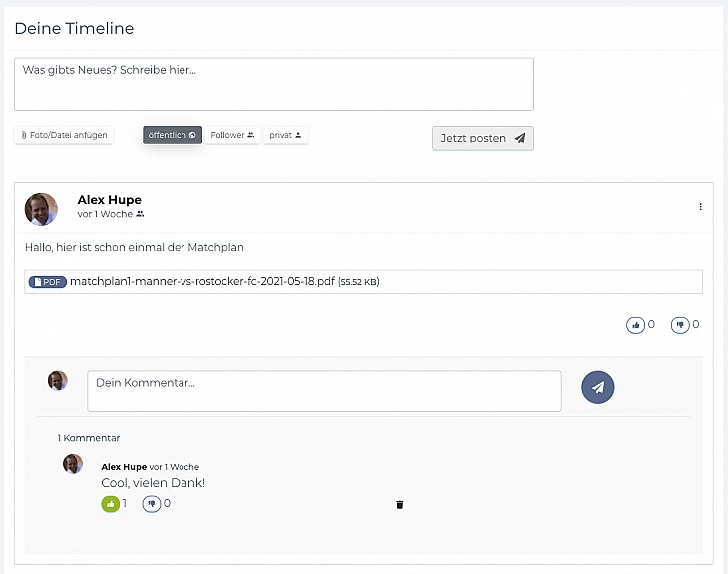
Task: Delete the comment with trash icon
Action: (399, 505)
